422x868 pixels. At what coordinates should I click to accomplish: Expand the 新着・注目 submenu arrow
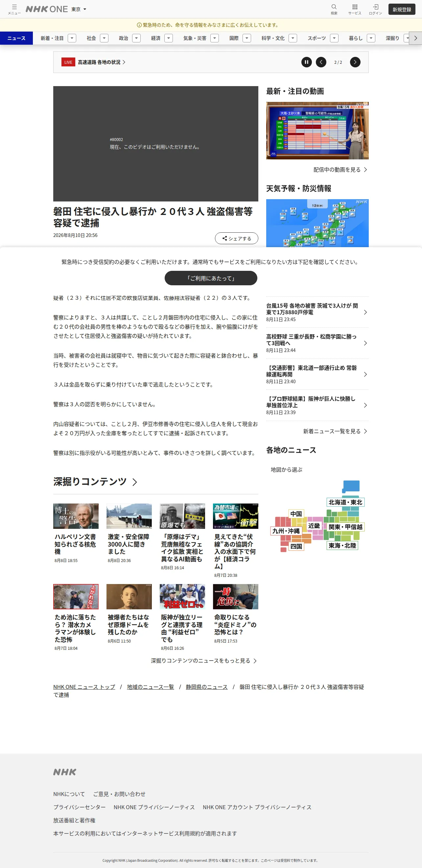[x=72, y=38]
